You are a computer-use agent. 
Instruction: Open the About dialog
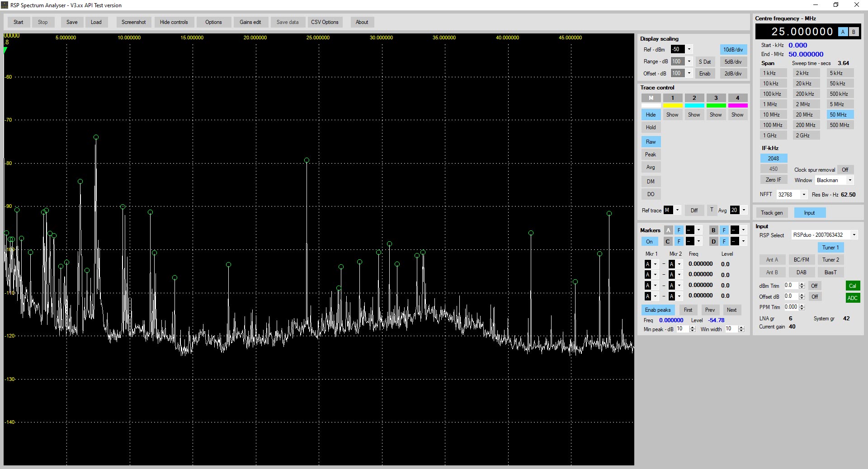click(x=362, y=22)
